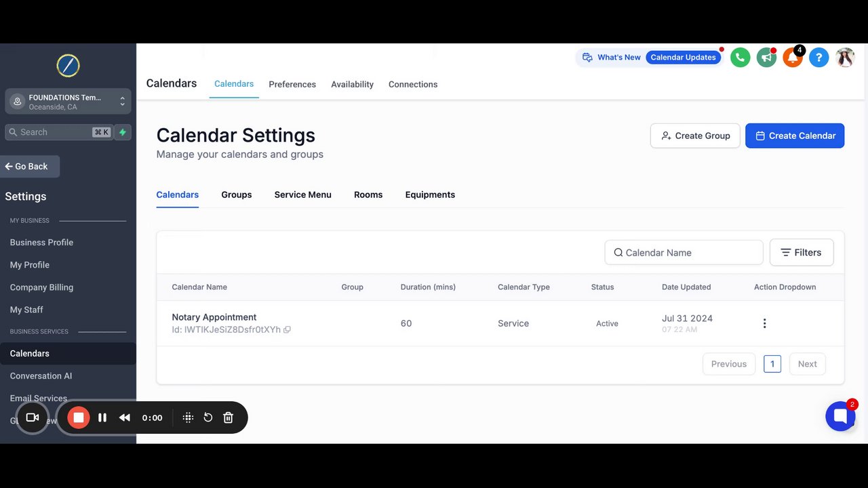Delete the recording with trash icon
This screenshot has width=868, height=488.
(x=229, y=418)
